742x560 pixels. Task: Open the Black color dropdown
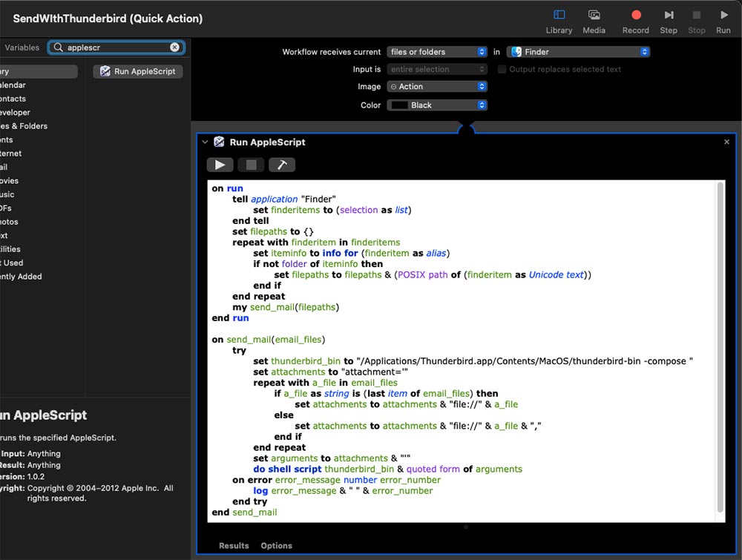tap(437, 105)
